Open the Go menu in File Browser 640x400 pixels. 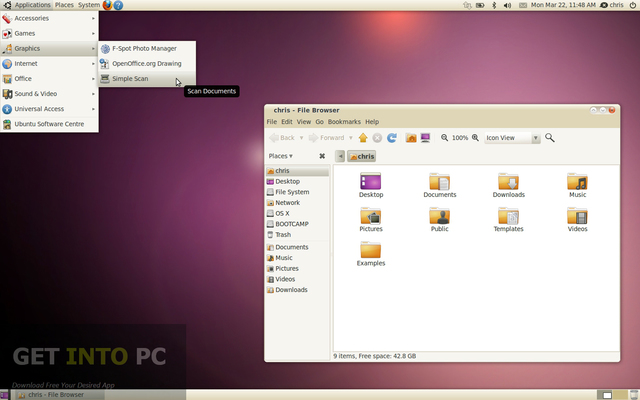(x=319, y=122)
